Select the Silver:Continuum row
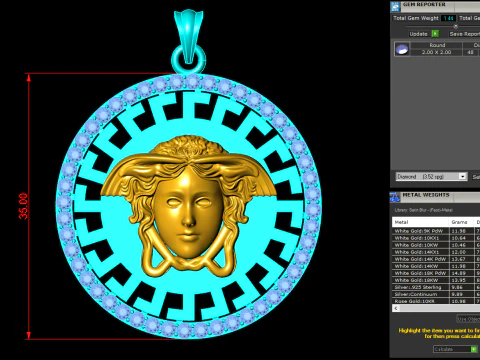This screenshot has height=360, width=480. tap(436, 294)
